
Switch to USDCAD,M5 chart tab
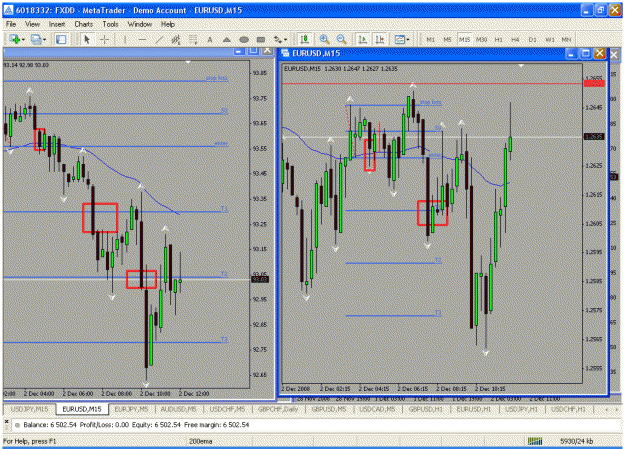click(377, 409)
